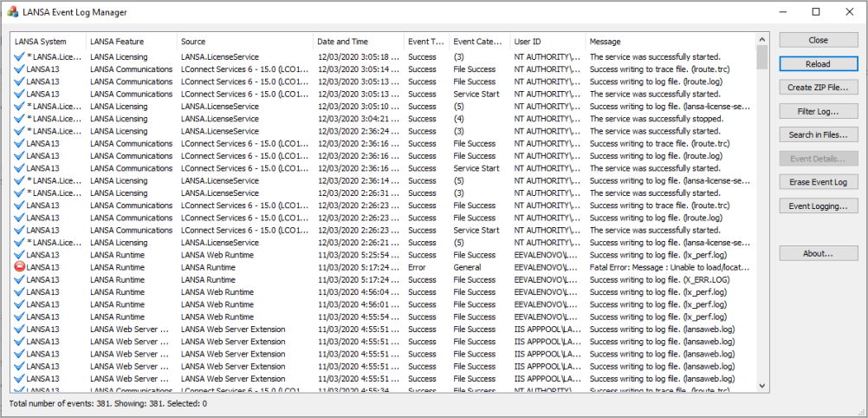Click the Create ZIP File button
Image resolution: width=868 pixels, height=418 pixels.
point(818,87)
